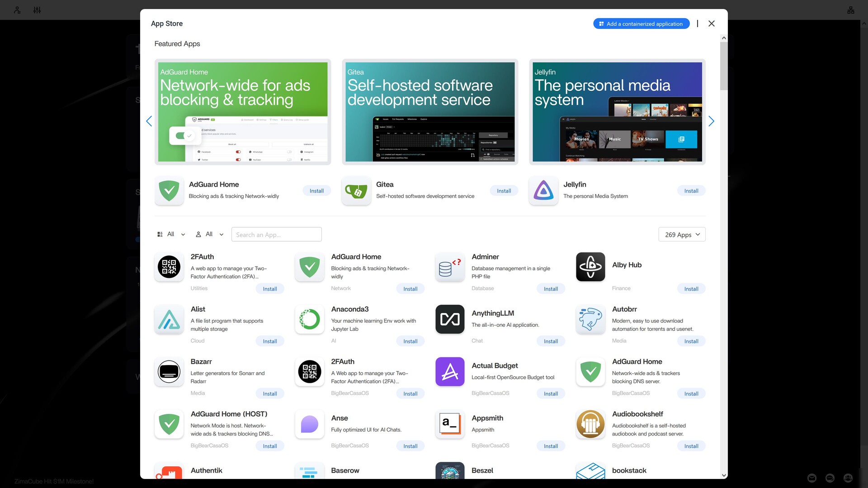The image size is (868, 488).
Task: Click the Actual Budget purple icon
Action: [x=450, y=372]
